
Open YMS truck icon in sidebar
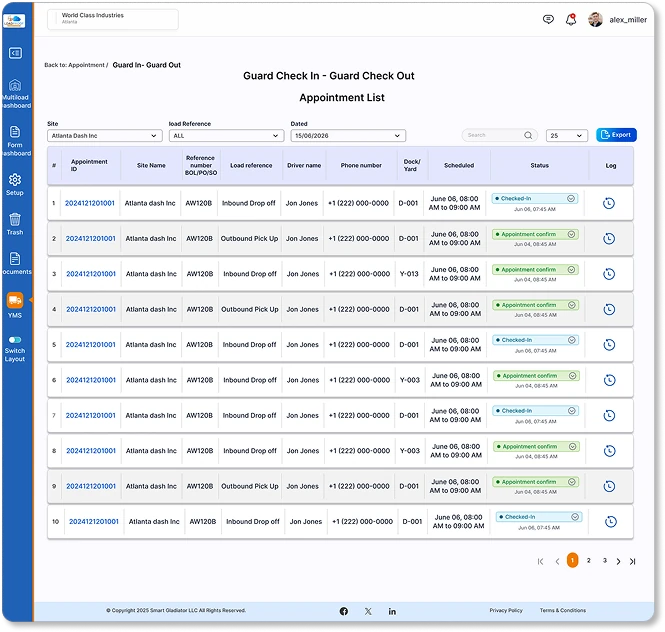pos(15,300)
